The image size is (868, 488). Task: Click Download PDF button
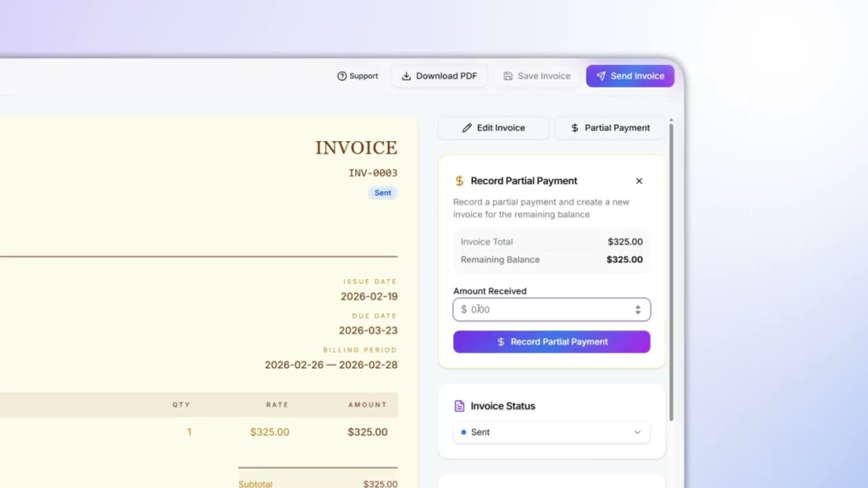tap(439, 76)
